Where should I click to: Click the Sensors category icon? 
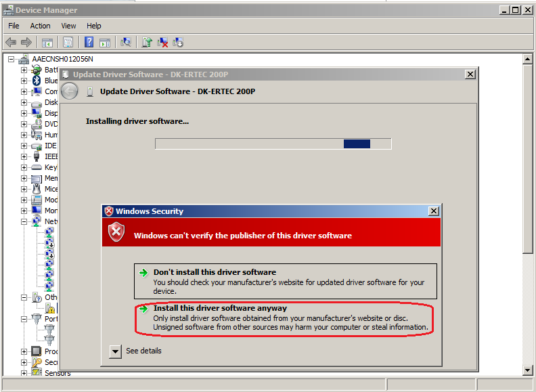point(37,372)
